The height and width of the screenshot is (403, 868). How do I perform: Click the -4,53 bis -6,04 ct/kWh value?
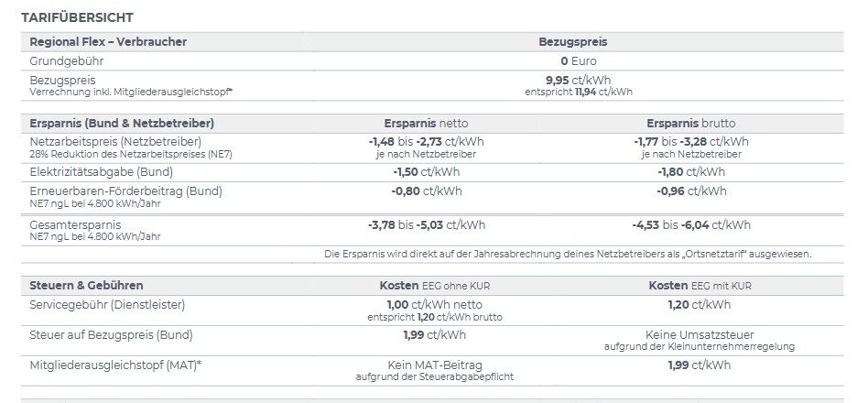690,224
